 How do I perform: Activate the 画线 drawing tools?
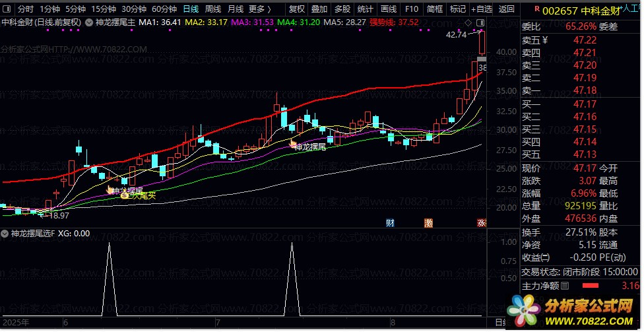tap(388, 9)
